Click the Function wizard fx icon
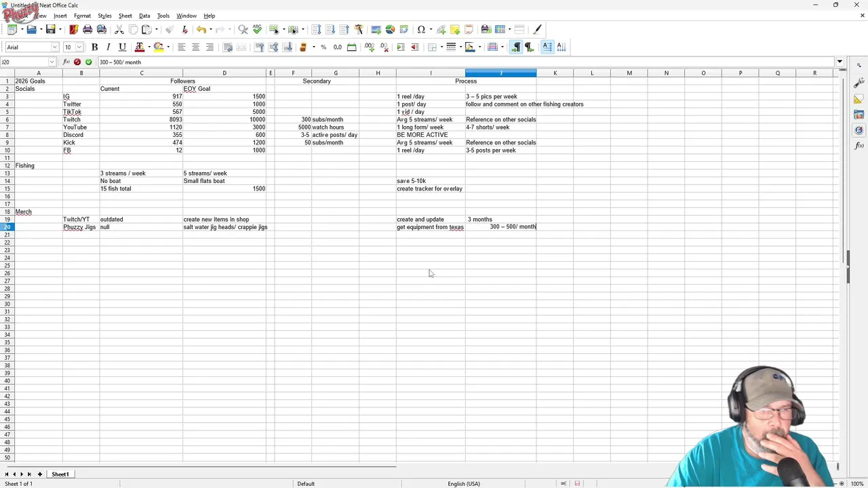Image resolution: width=868 pixels, height=488 pixels. point(66,62)
